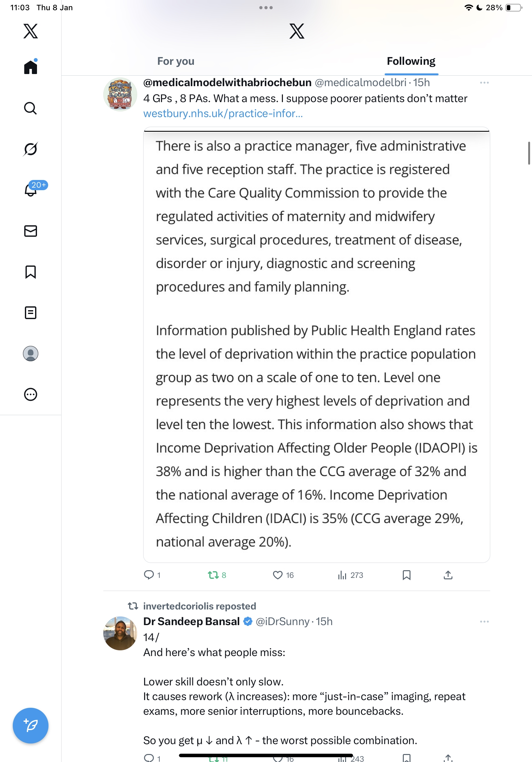Open the More circle menu in sidebar
The width and height of the screenshot is (532, 762).
click(31, 394)
